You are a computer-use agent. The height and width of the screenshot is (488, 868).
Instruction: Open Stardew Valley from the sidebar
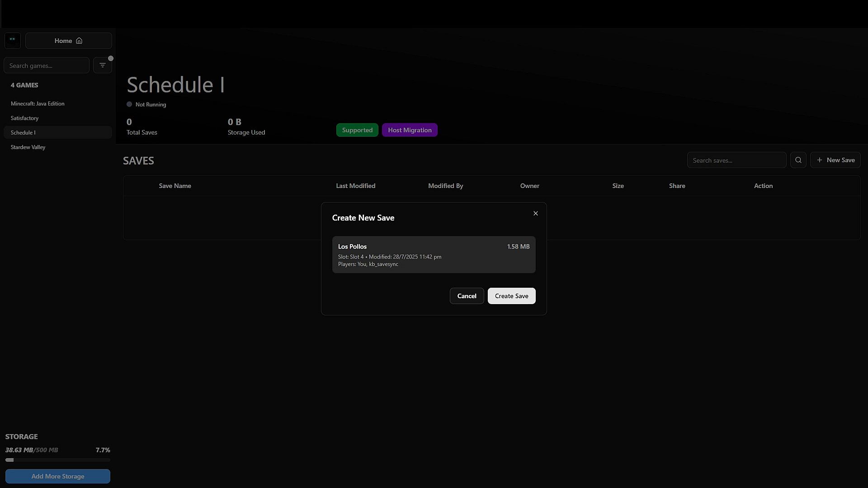(28, 147)
